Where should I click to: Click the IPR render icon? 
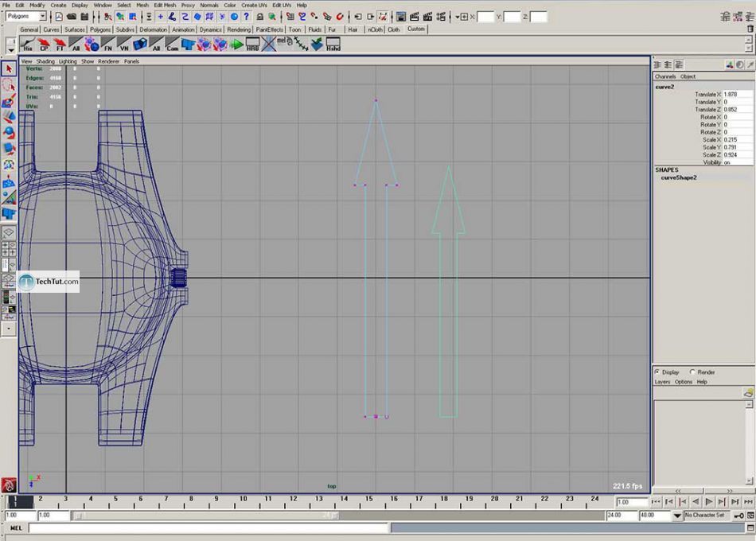point(427,17)
